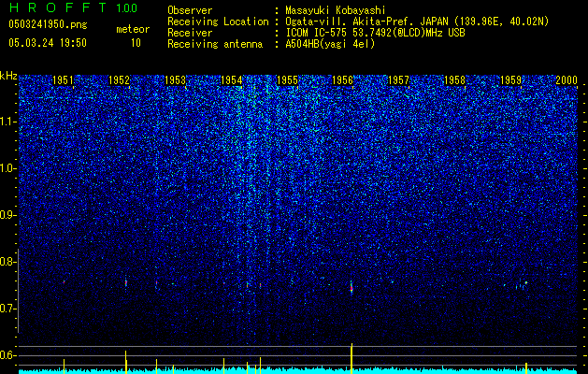
Task: Click the Receiving Location label
Action: click(x=218, y=22)
